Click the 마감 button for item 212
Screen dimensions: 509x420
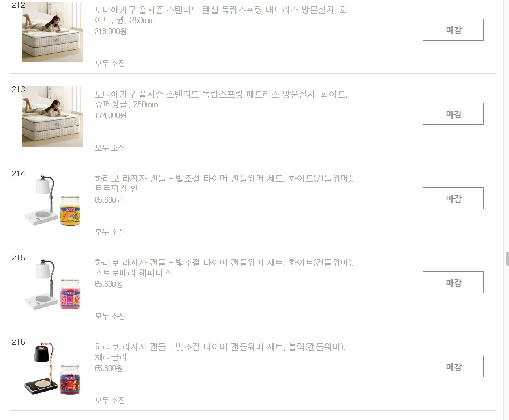click(453, 30)
